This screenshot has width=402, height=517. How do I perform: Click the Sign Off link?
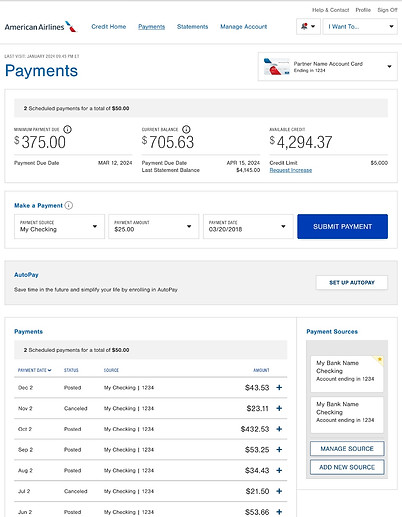387,10
